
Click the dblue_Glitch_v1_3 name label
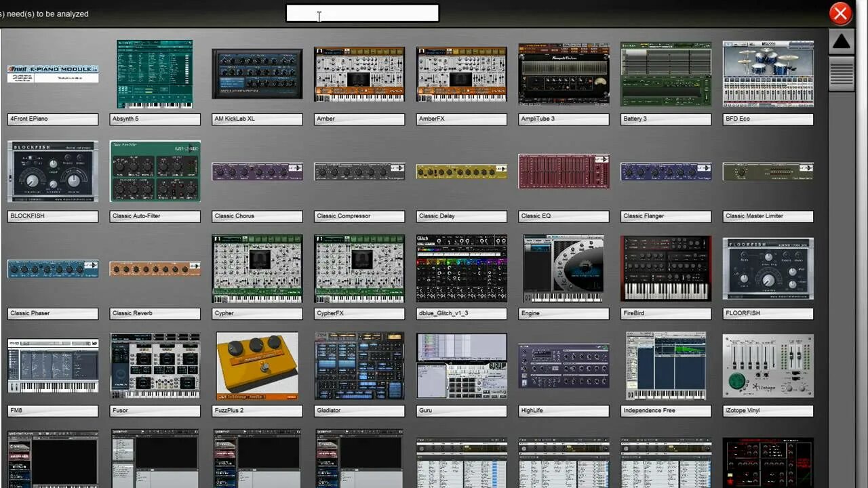click(x=461, y=313)
